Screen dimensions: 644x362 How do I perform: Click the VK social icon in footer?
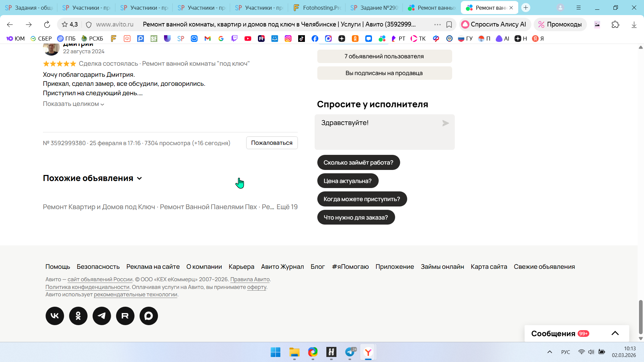[x=55, y=316]
